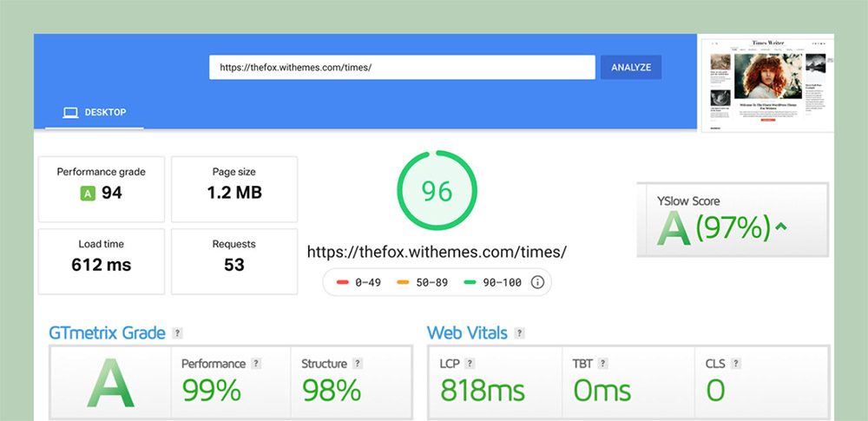Click the 96 score circular gauge
868x421 pixels.
click(437, 191)
